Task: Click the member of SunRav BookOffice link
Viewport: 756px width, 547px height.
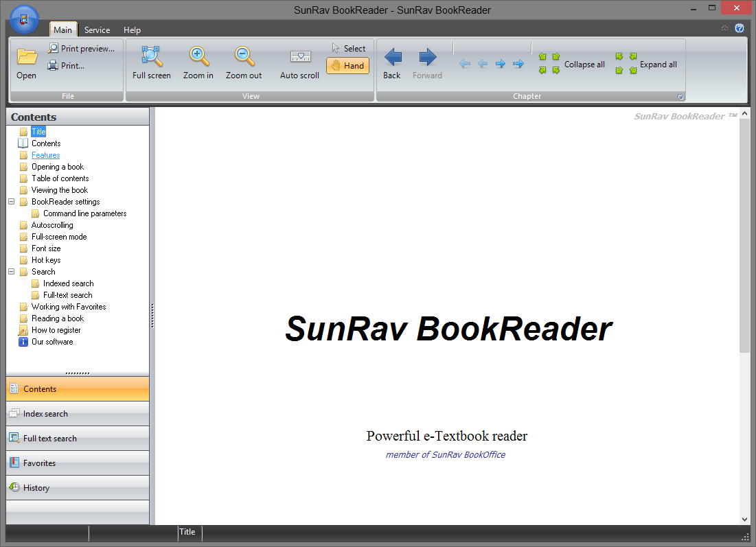Action: (446, 454)
